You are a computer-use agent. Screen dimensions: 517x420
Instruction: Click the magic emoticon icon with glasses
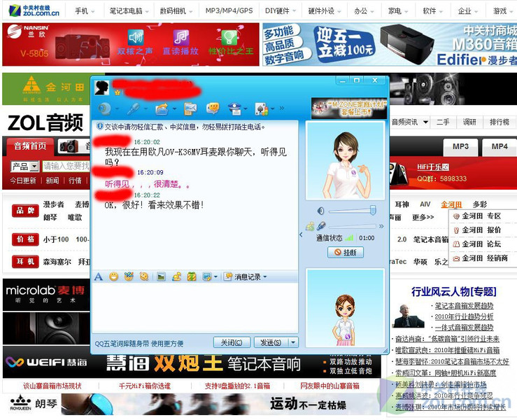(x=129, y=276)
